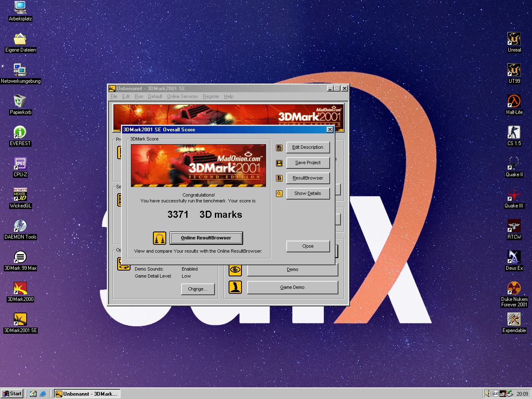Click the Show Details magnifier icon

pyautogui.click(x=279, y=194)
